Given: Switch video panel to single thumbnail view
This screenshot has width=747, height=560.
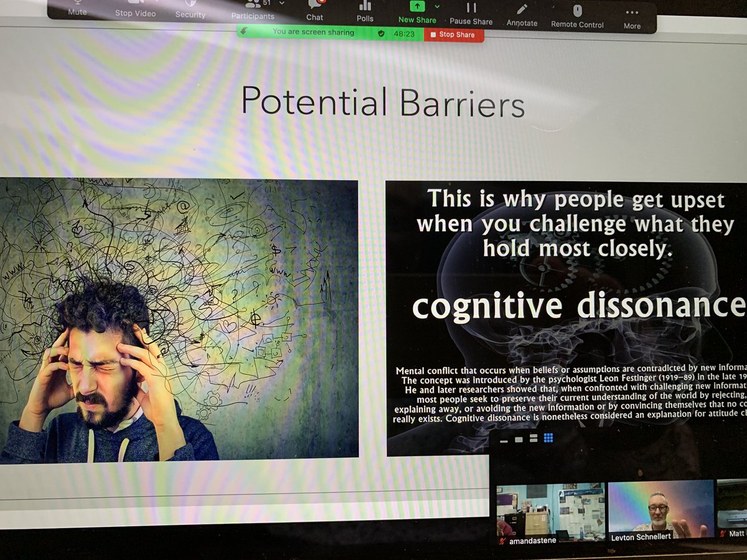Looking at the screenshot, I should tap(519, 439).
